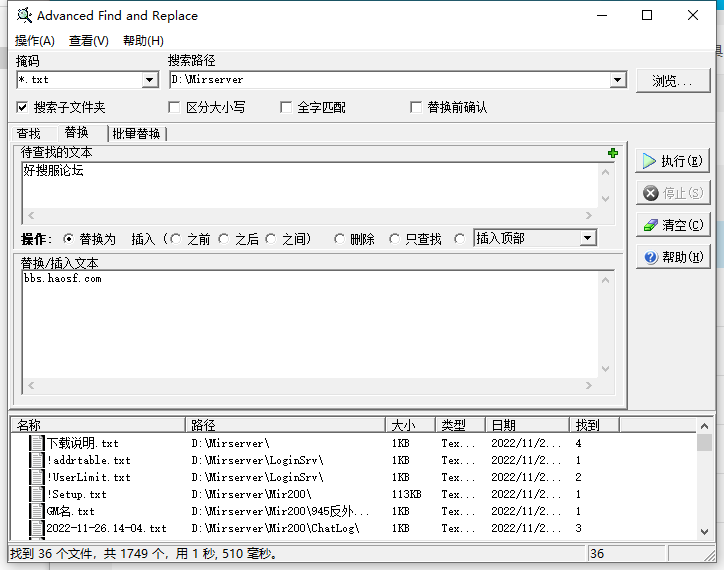
Task: Click scroll-down arrow in replacement text box
Action: tap(605, 369)
